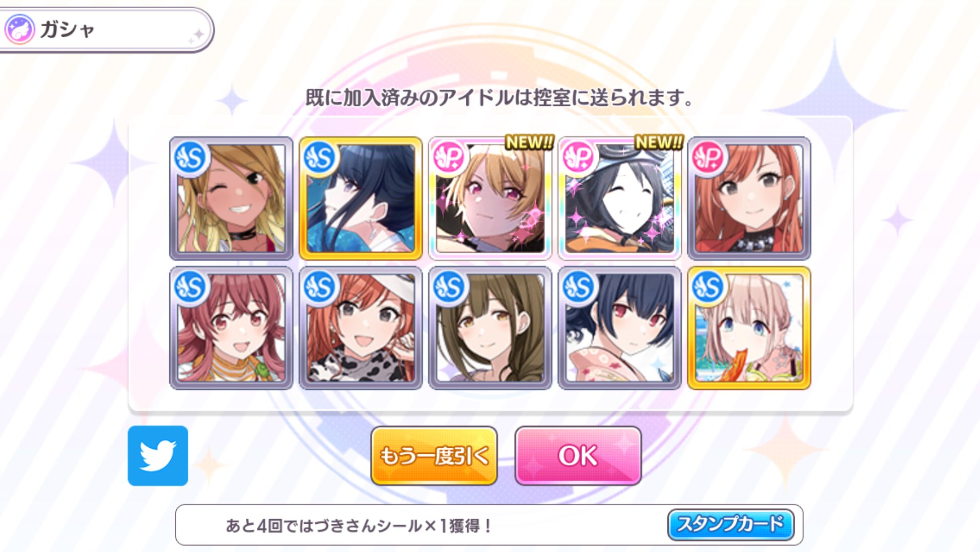This screenshot has width=980, height=552.
Task: Open the NEW black-haired idol with hat
Action: coord(619,198)
